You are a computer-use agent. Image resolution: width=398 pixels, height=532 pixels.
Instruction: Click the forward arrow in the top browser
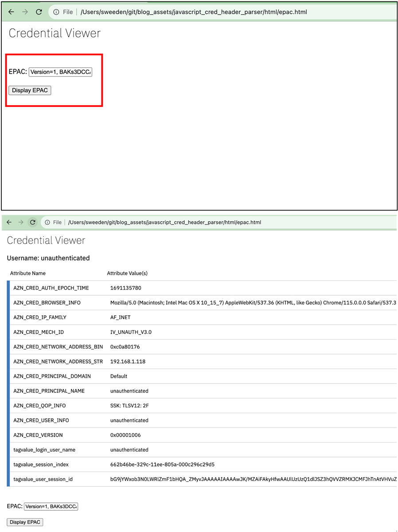[25, 12]
